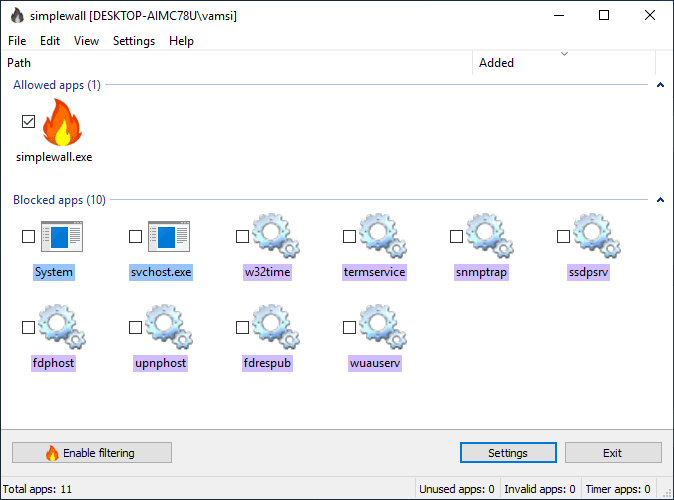This screenshot has width=674, height=500.
Task: Select the fdrespub label
Action: point(267,363)
